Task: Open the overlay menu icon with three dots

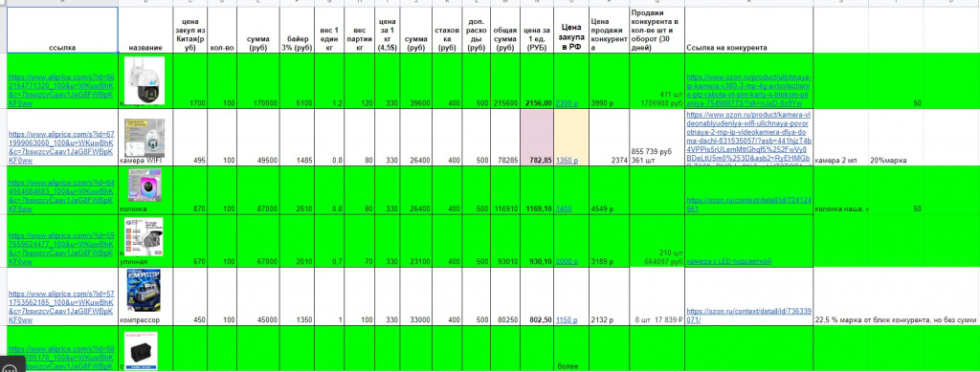Action: (x=11, y=365)
